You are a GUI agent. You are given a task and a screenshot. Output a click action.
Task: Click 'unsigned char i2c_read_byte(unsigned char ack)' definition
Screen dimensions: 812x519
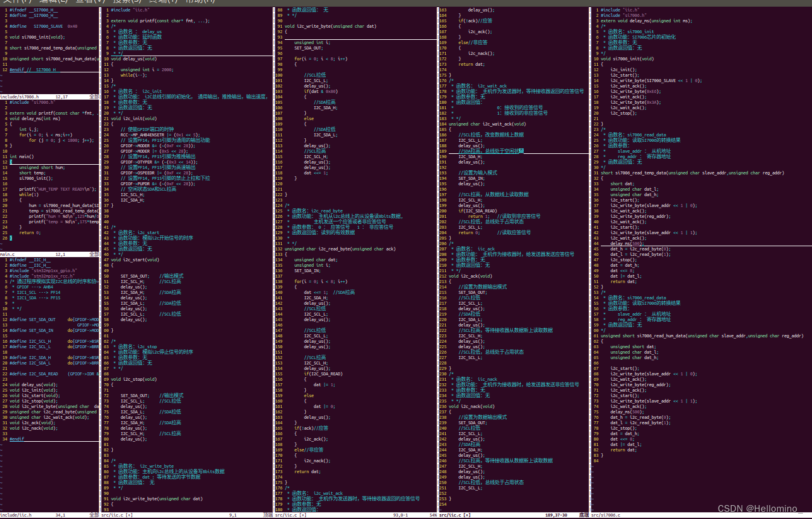341,249
